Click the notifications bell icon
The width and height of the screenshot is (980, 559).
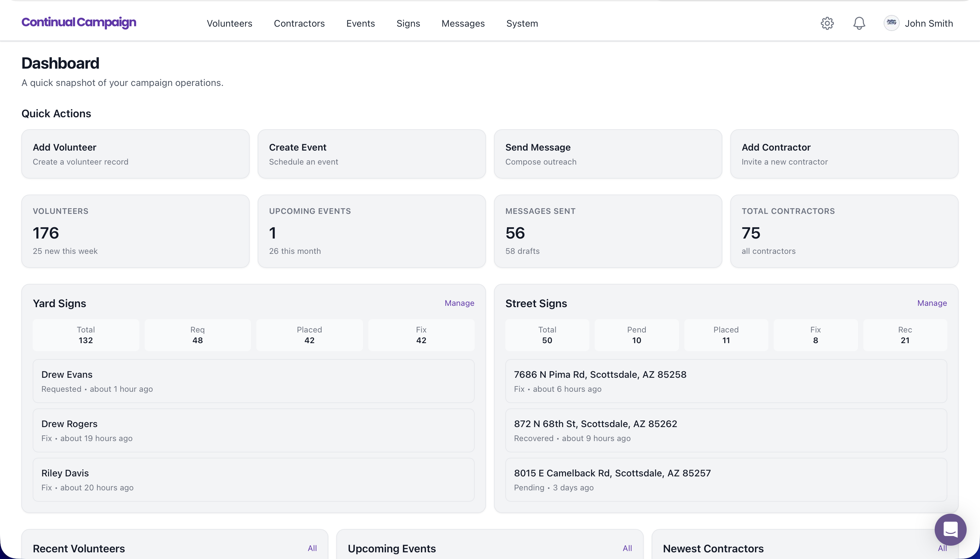coord(859,23)
